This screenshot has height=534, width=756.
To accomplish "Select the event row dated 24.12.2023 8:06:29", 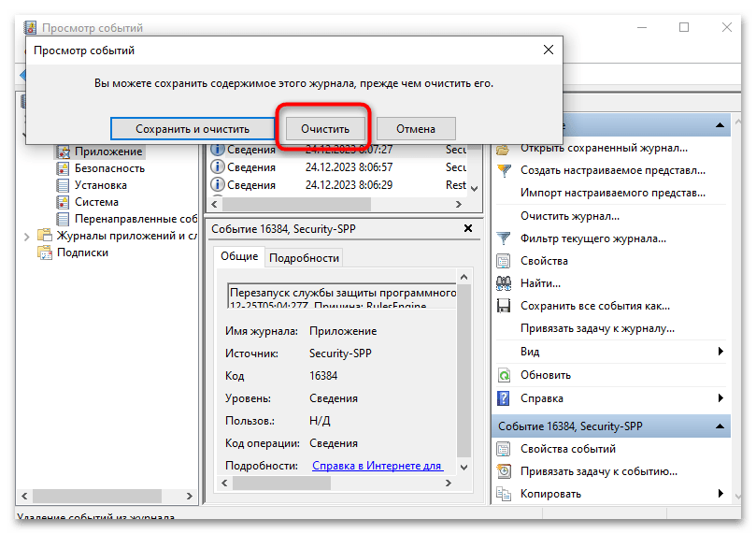I will [x=338, y=185].
